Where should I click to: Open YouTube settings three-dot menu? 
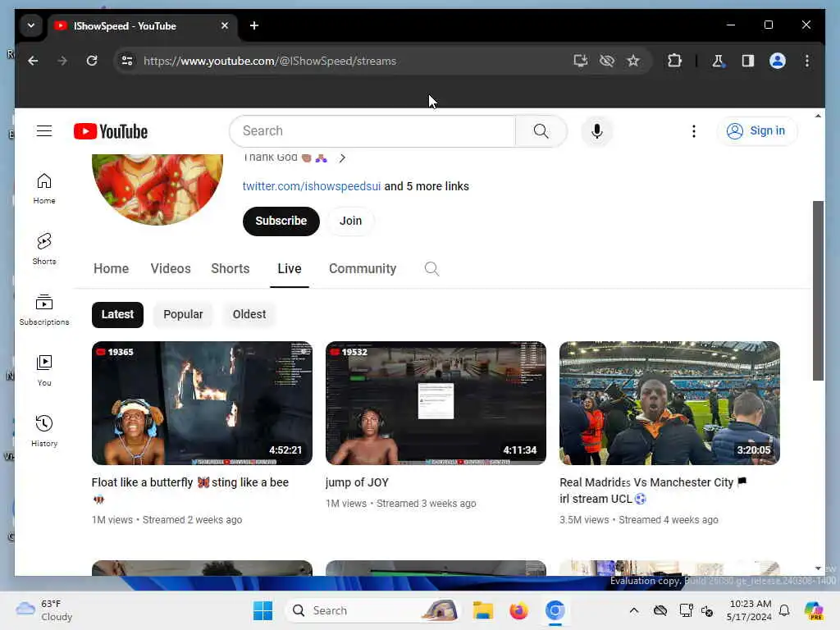694,131
